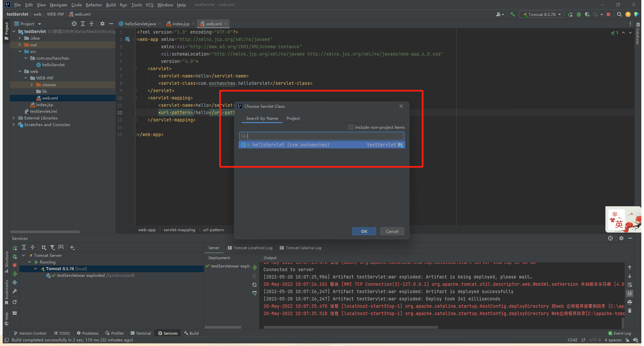Stop the running server with the red square in the main toolbar
644x346 pixels.
[x=608, y=14]
